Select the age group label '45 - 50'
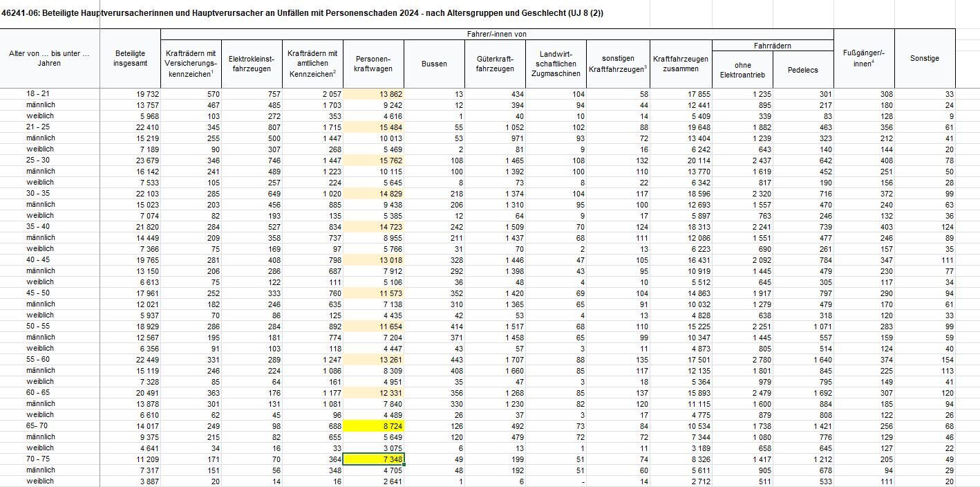The width and height of the screenshot is (980, 487). point(39,293)
